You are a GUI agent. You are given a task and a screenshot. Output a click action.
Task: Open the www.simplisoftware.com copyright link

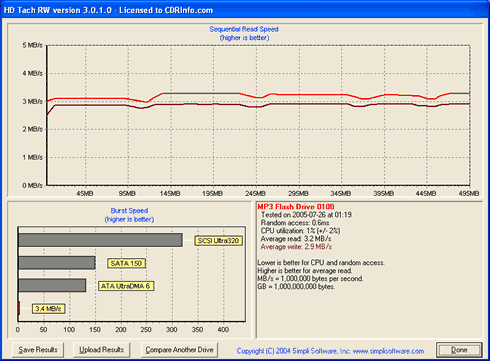click(x=388, y=351)
